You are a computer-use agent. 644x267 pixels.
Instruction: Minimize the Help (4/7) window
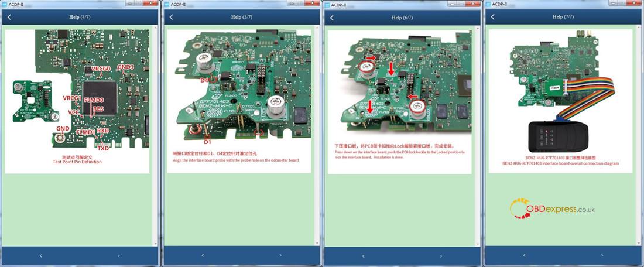[x=130, y=4]
